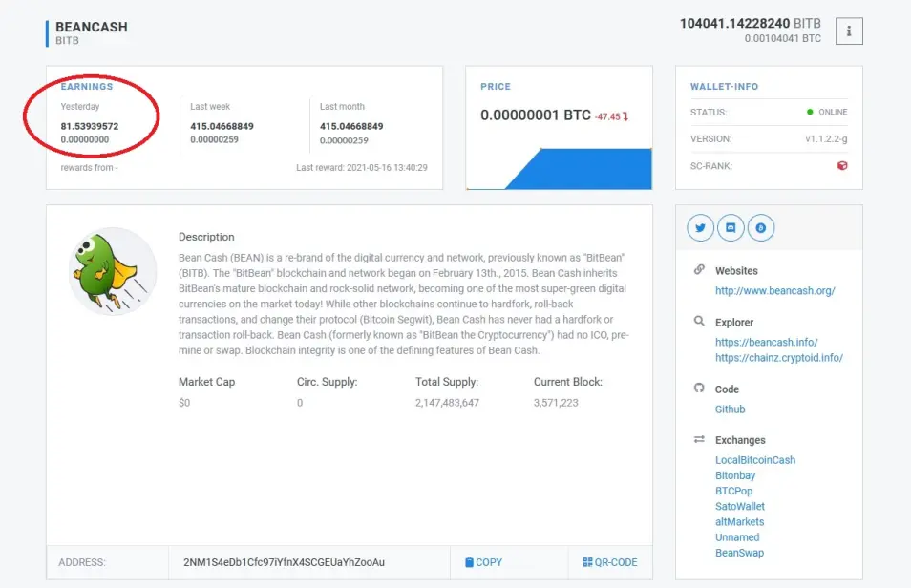Open the BTCPop exchange link

733,491
